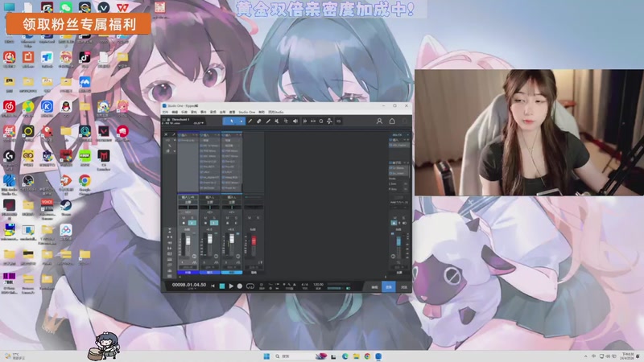Open the third channel input selector dropdown
Screen dimensions: 644x362
point(232,197)
